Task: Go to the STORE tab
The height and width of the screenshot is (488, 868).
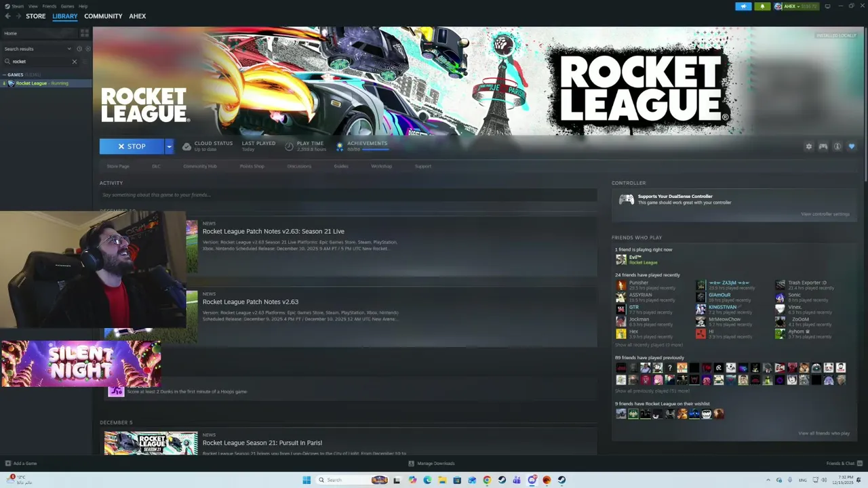Action: pos(36,16)
